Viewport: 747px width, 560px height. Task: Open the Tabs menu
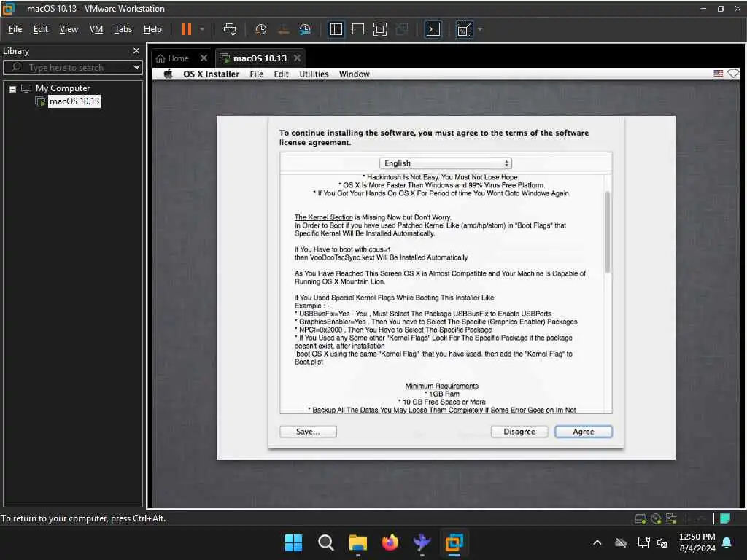(123, 29)
